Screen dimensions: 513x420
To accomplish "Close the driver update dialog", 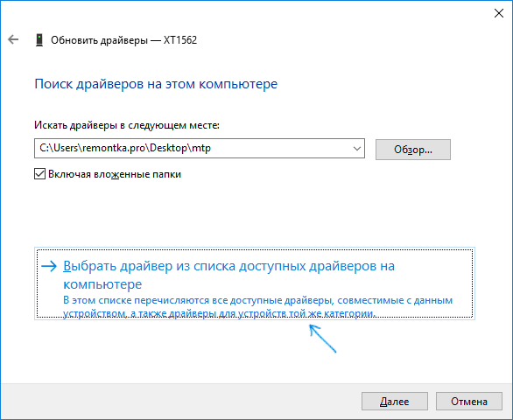I will pyautogui.click(x=499, y=13).
